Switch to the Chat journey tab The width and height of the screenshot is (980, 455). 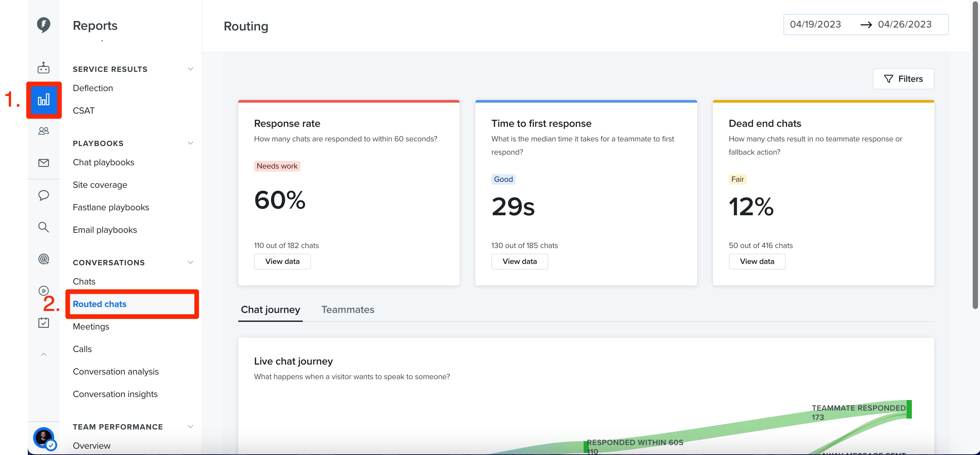tap(271, 310)
